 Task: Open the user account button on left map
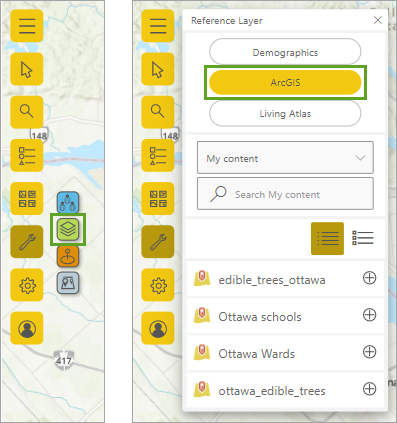click(27, 328)
